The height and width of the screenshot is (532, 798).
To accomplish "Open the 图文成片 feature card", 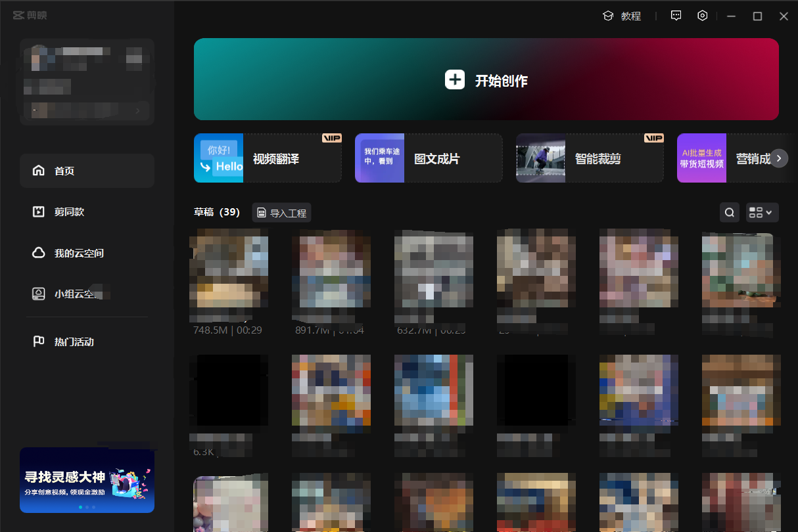I will click(429, 158).
